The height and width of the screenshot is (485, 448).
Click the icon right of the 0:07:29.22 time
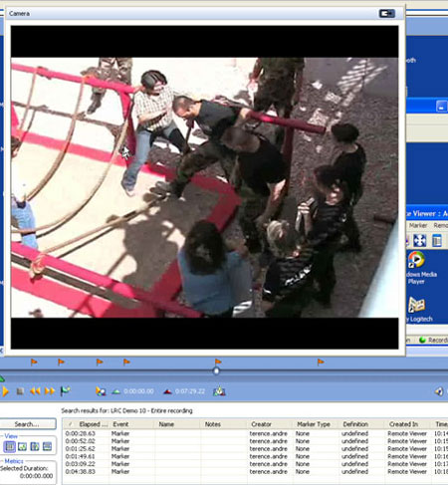click(x=219, y=391)
